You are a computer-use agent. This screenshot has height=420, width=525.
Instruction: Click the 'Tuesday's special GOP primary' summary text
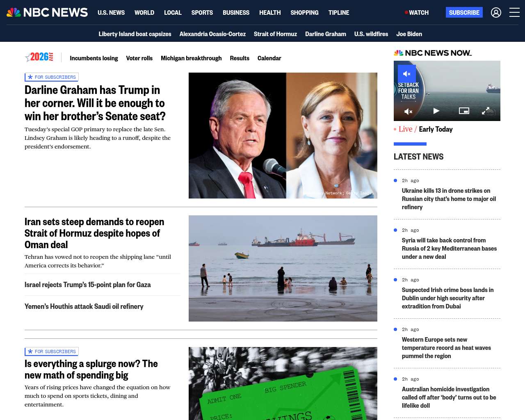[98, 138]
